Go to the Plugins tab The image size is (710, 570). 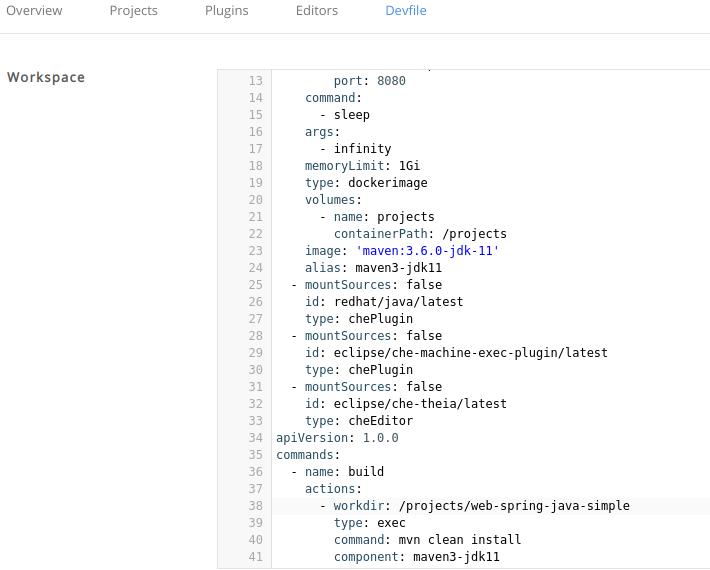pos(226,11)
